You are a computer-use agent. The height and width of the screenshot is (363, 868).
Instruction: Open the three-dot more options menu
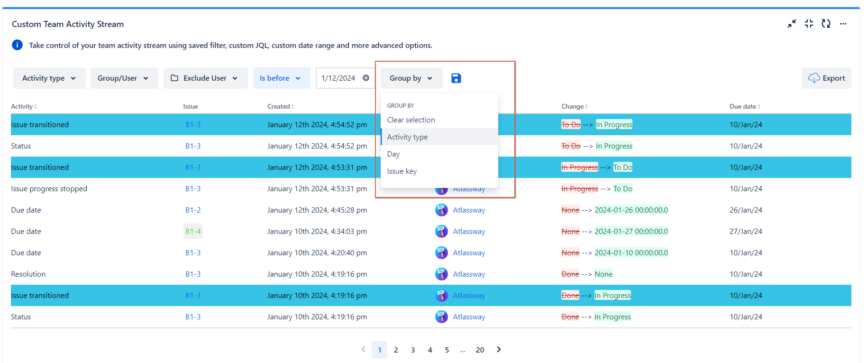[843, 24]
